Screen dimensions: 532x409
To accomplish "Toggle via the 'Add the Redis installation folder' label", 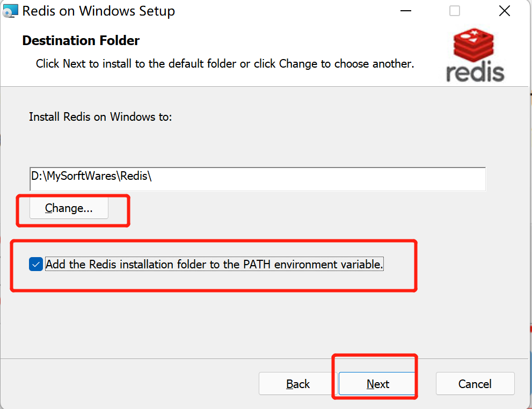I will point(214,264).
